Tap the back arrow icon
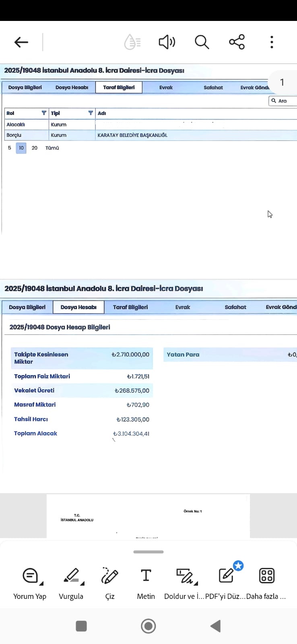This screenshot has height=644, width=297. pos(21,42)
